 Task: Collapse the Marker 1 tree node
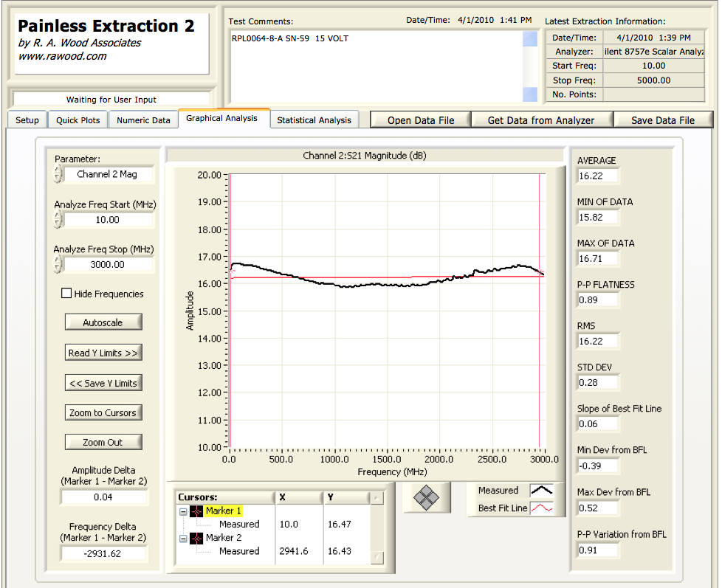[x=183, y=511]
